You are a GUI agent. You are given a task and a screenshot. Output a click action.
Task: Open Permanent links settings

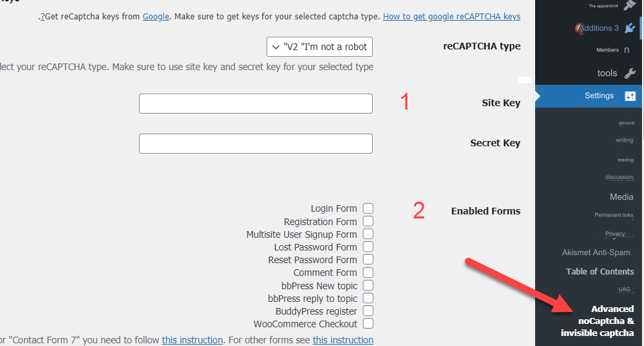[x=614, y=214]
